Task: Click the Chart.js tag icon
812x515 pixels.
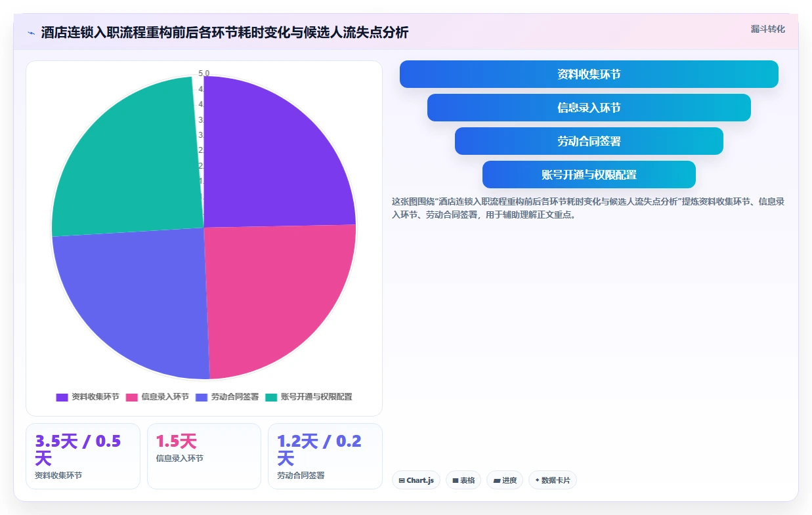Action: [x=402, y=480]
